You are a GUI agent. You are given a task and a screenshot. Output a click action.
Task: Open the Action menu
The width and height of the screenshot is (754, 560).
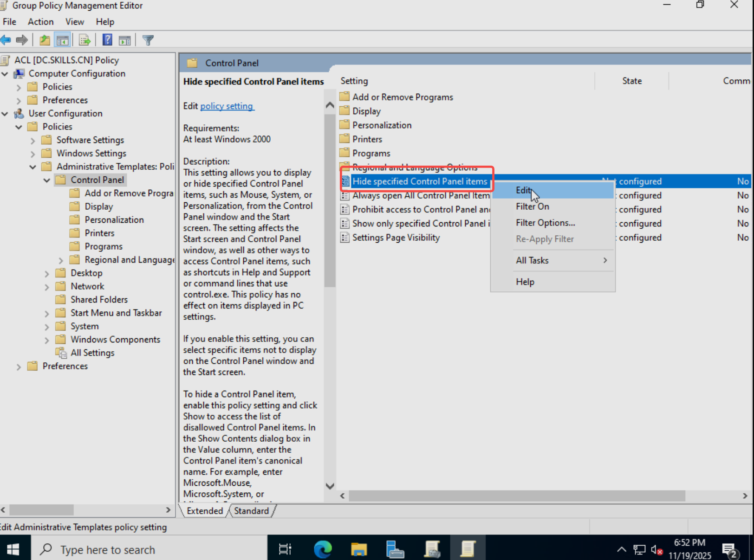[x=40, y=22]
